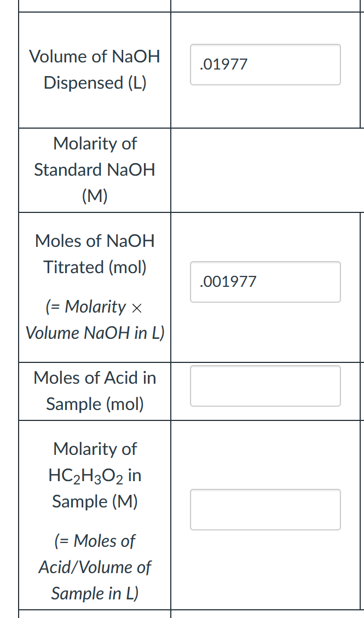The image size is (364, 618).
Task: Click the Molarity of HC2H3O2 input field
Action: [265, 509]
